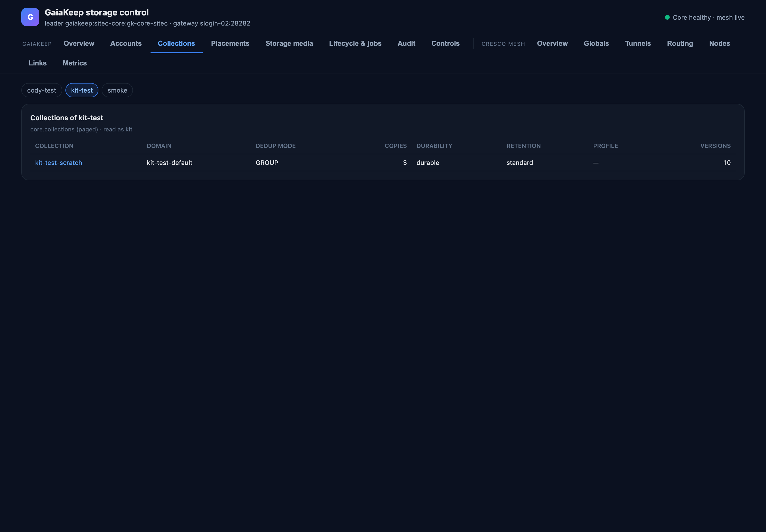Click the GROUP dedup mode cell
The image size is (766, 532).
coord(267,163)
